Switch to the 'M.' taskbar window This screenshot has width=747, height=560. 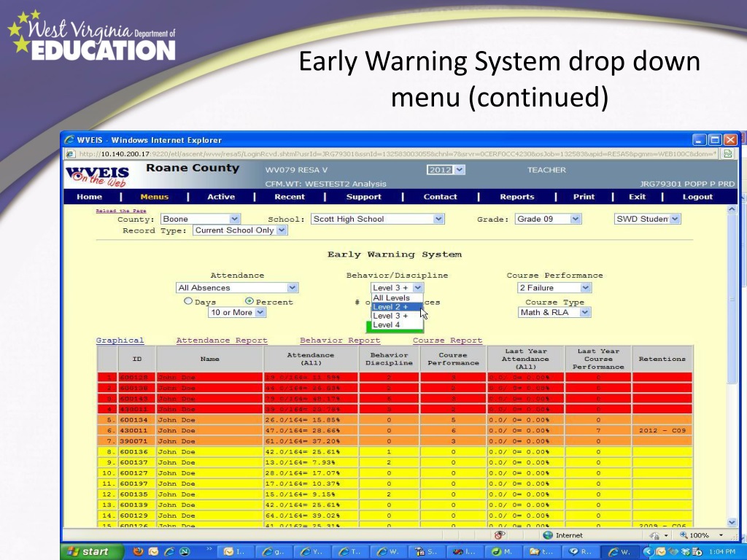[503, 551]
